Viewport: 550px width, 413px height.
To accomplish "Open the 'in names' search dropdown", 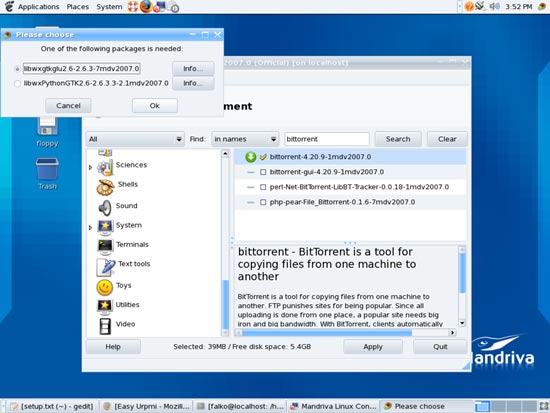I will [245, 139].
